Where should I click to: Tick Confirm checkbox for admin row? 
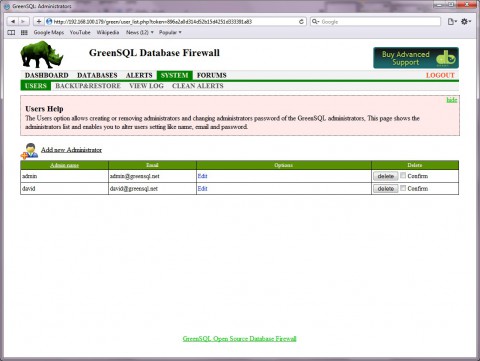pyautogui.click(x=403, y=175)
